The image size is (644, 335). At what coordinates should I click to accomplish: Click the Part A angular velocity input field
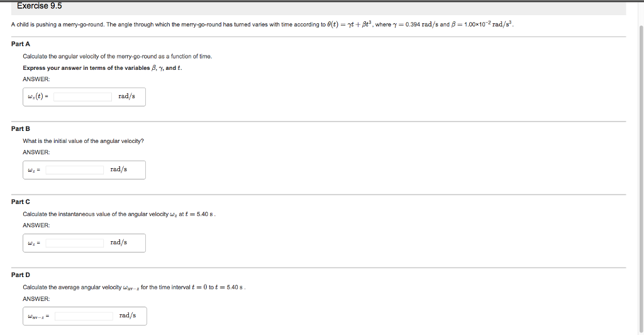[82, 97]
